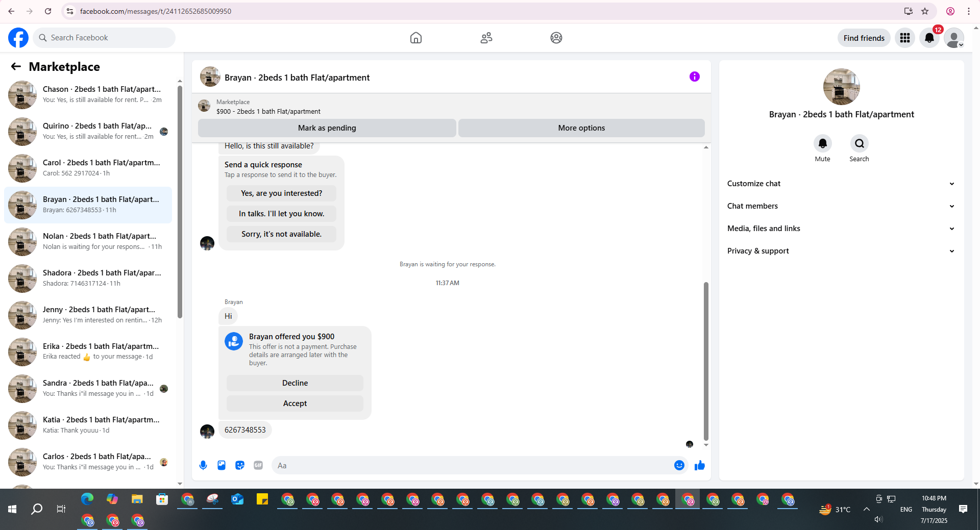Open the Chrome three-dot menu
This screenshot has height=530, width=980.
(x=969, y=11)
